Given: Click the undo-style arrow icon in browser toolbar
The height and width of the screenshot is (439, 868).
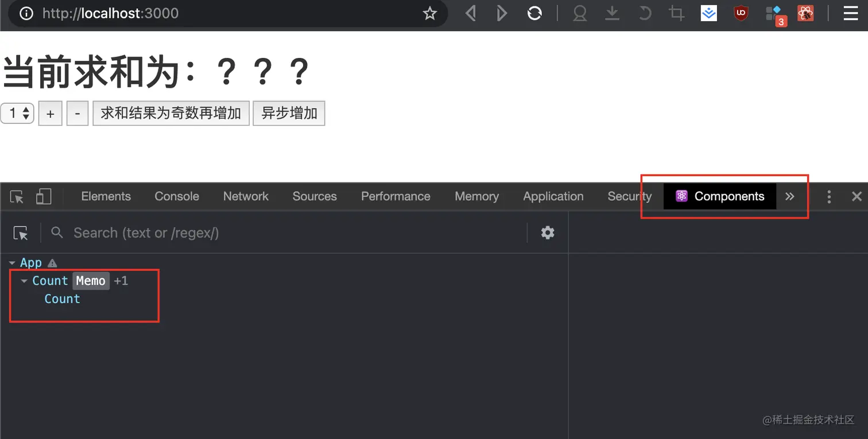Looking at the screenshot, I should 645,13.
